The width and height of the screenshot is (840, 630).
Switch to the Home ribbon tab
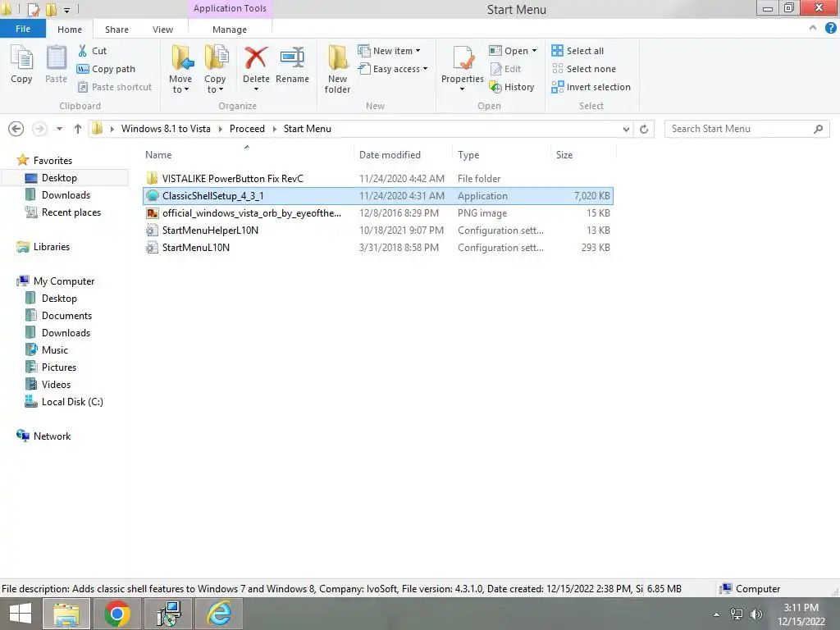(70, 30)
